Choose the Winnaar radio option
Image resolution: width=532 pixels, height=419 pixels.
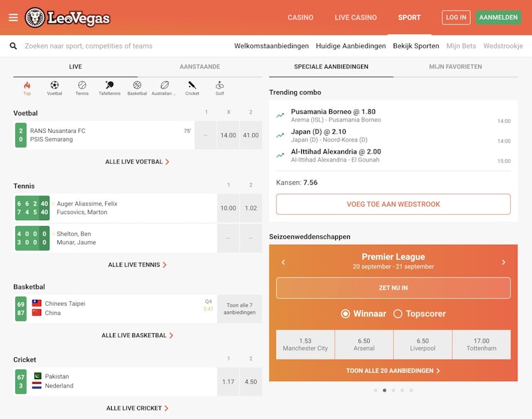345,313
